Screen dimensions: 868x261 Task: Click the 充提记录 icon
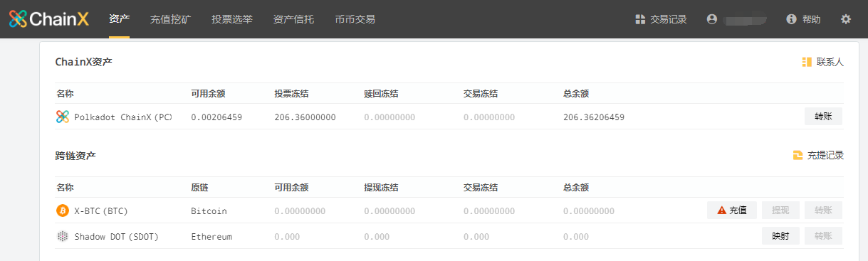click(798, 155)
